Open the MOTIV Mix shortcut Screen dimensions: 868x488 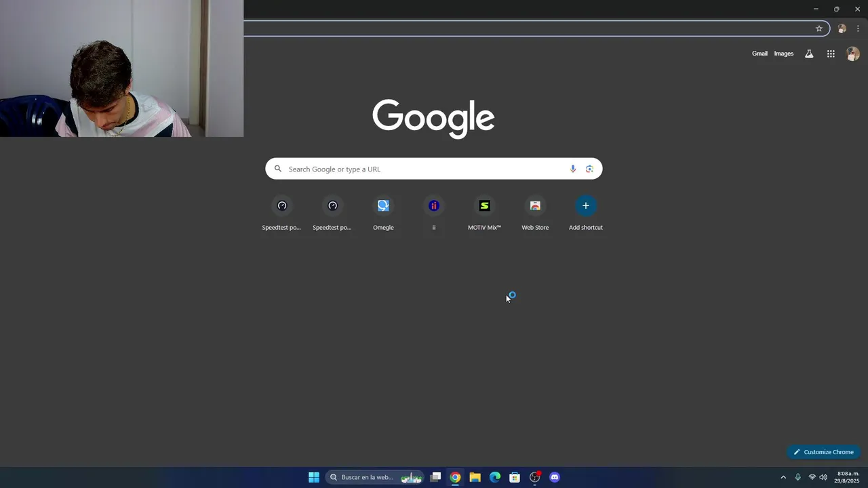coord(484,213)
